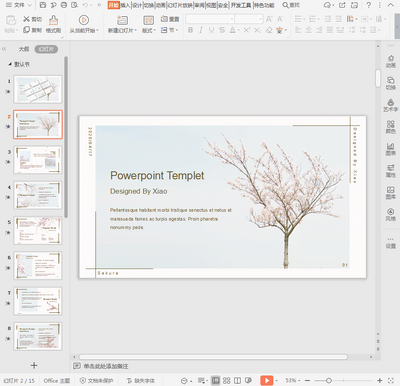This screenshot has width=400, height=386.
Task: Click the Missing Fonts (缺失字体) status
Action: click(141, 380)
